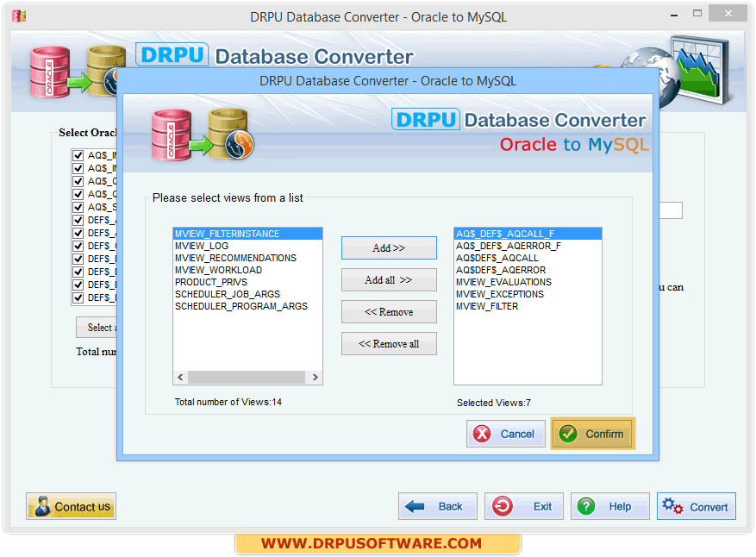The width and height of the screenshot is (756, 557).
Task: Open the Contact us button
Action: pos(71,506)
